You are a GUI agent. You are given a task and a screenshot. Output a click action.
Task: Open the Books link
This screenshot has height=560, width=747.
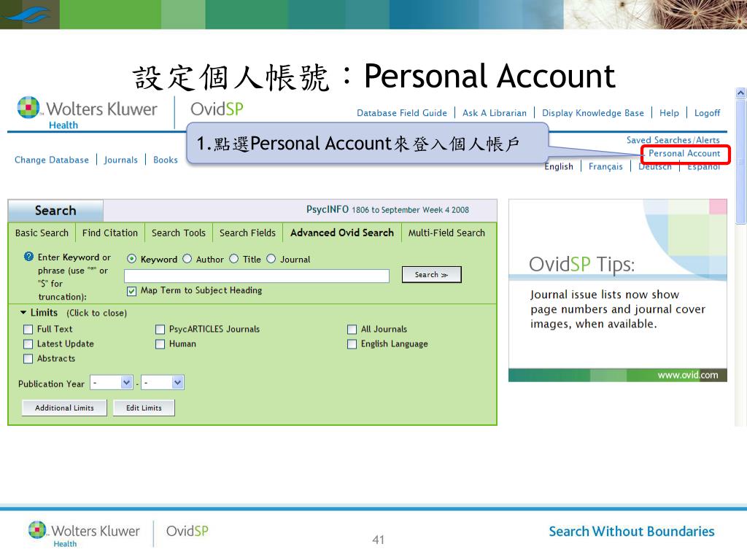[x=166, y=160]
